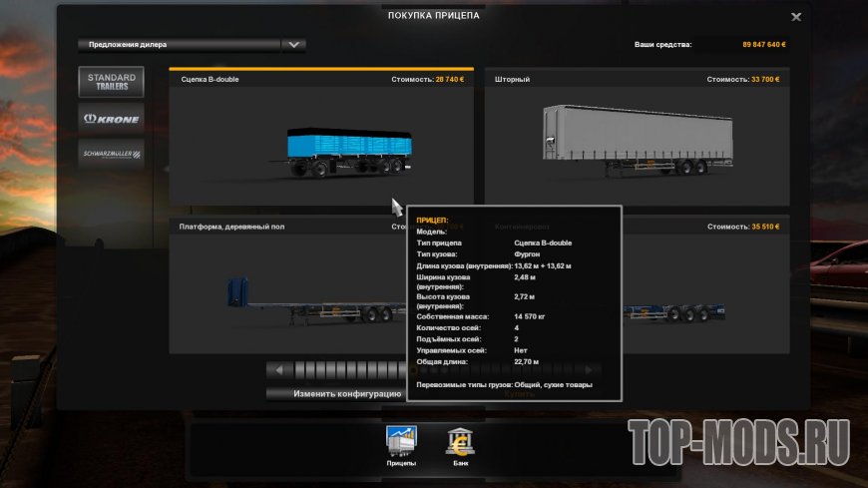868x488 pixels.
Task: Open the Банк (bank) icon
Action: click(460, 440)
